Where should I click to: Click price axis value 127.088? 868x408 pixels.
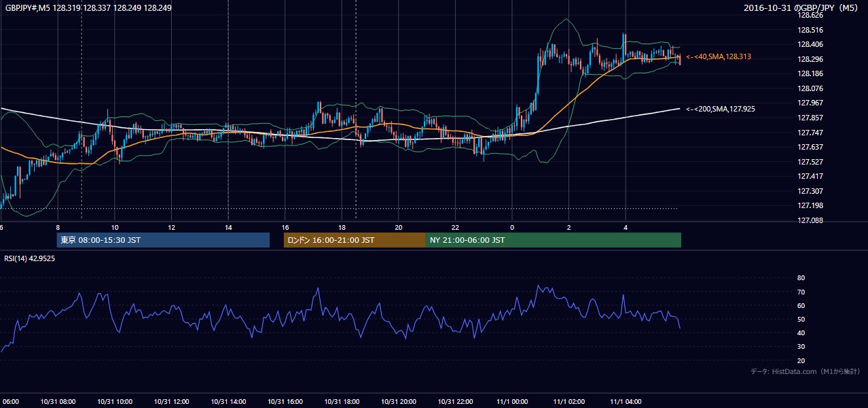811,221
